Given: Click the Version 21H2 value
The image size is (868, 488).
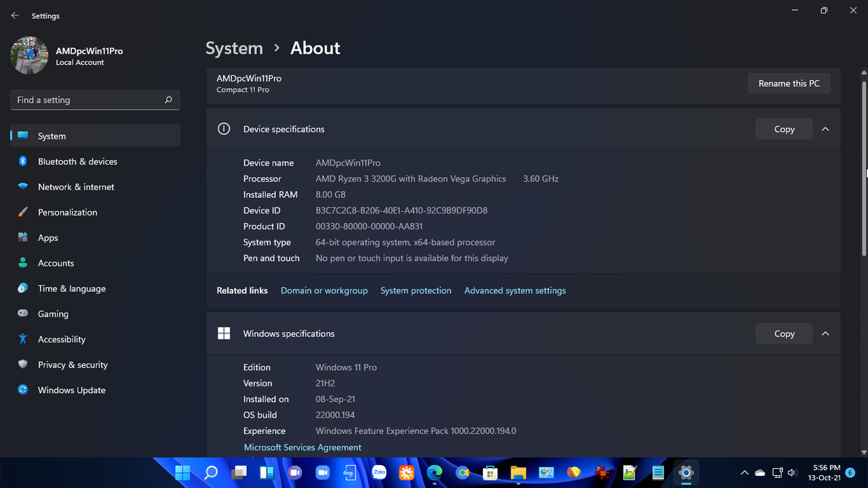Looking at the screenshot, I should (x=325, y=383).
